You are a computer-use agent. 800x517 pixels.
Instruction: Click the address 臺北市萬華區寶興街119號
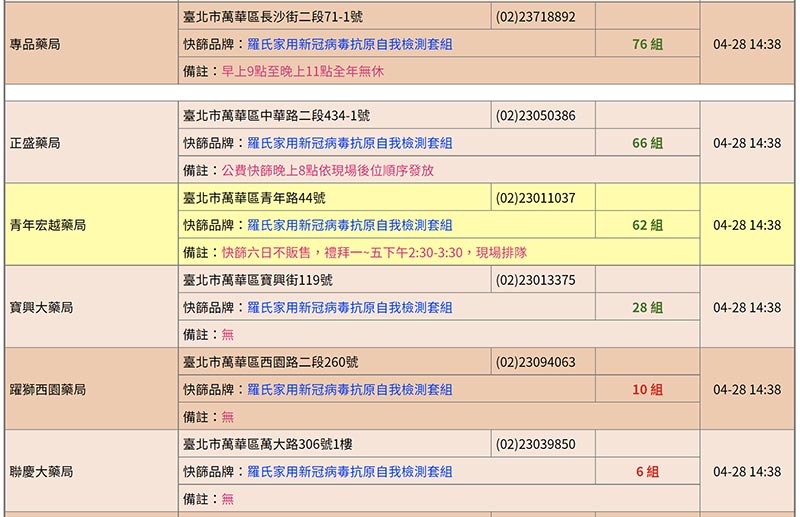point(258,280)
